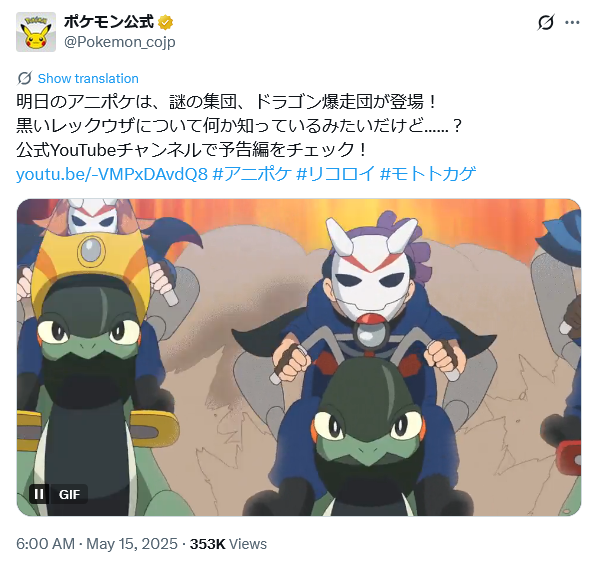This screenshot has width=598, height=564.
Task: Open the #リコロイ hashtag
Action: (x=336, y=174)
